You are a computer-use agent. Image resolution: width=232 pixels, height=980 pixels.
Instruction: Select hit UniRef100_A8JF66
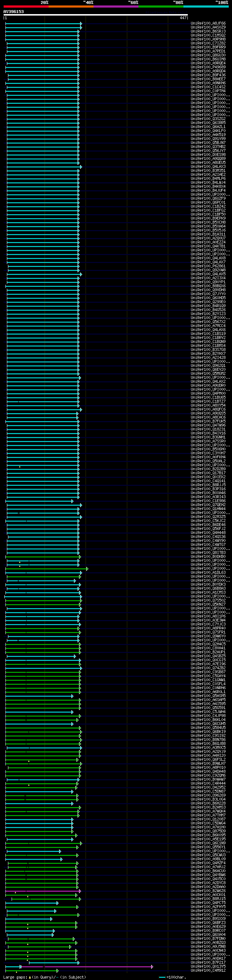(208, 24)
